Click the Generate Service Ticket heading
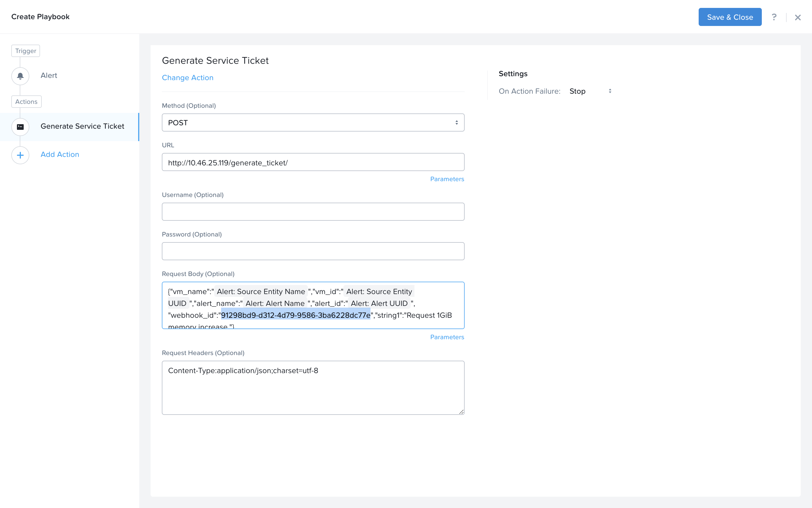This screenshot has width=812, height=508. click(215, 60)
